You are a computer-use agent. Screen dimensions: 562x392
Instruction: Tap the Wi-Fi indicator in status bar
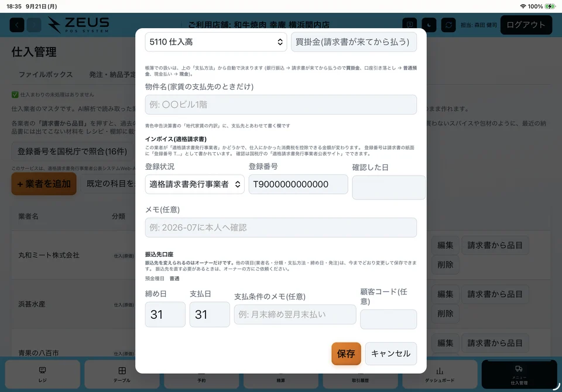point(523,6)
